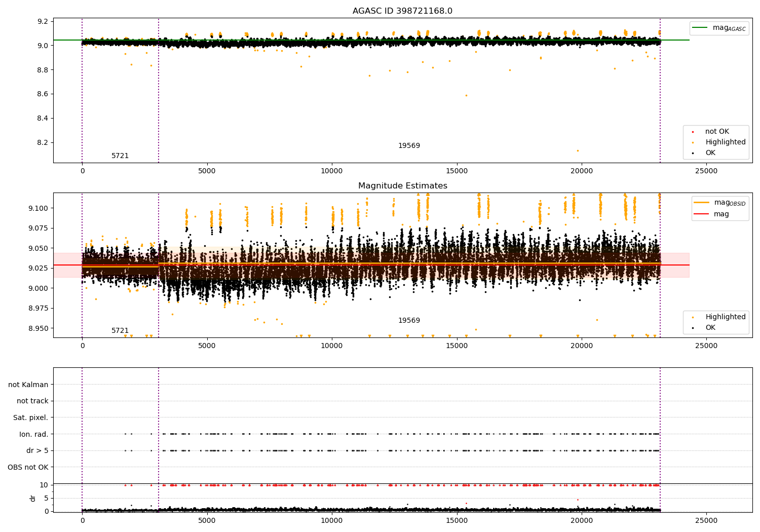760x532 pixels.
Task: Click 'Highlighted' legend entry in Magnitude Estimates plot
Action: point(725,317)
